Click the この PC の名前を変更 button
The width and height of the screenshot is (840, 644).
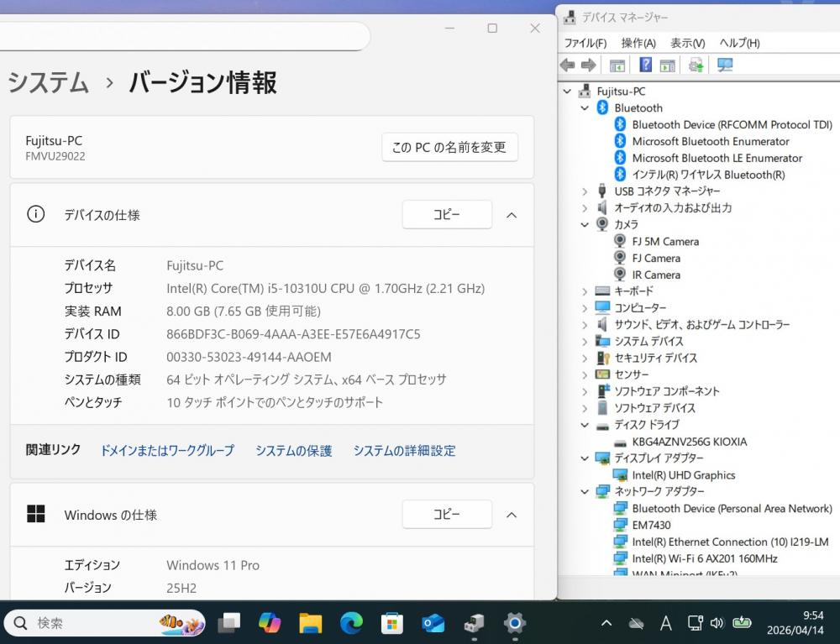coord(449,147)
